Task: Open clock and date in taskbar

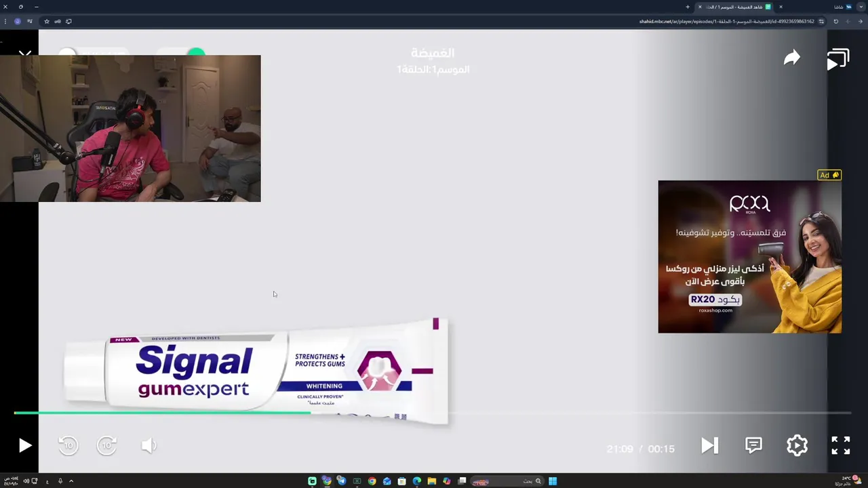Action: [10, 481]
